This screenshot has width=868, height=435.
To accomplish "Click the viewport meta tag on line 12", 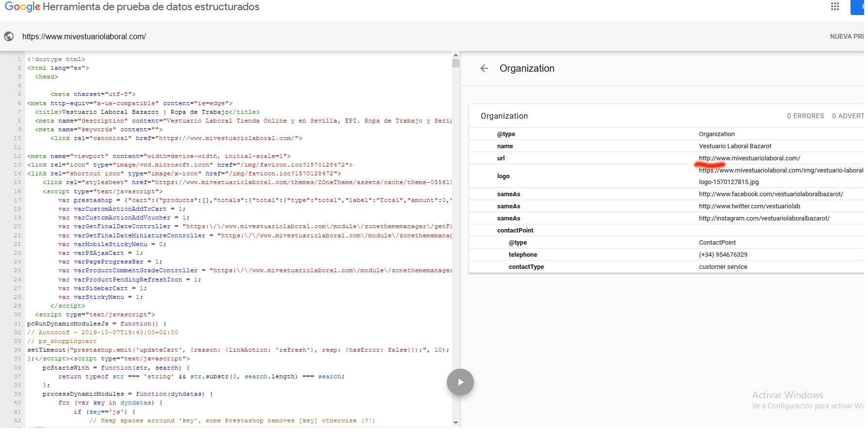I will pos(159,156).
